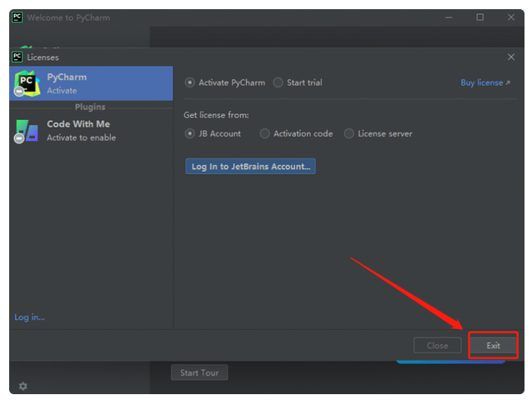Open settings gear in Welcome window
The image size is (532, 400).
[23, 386]
